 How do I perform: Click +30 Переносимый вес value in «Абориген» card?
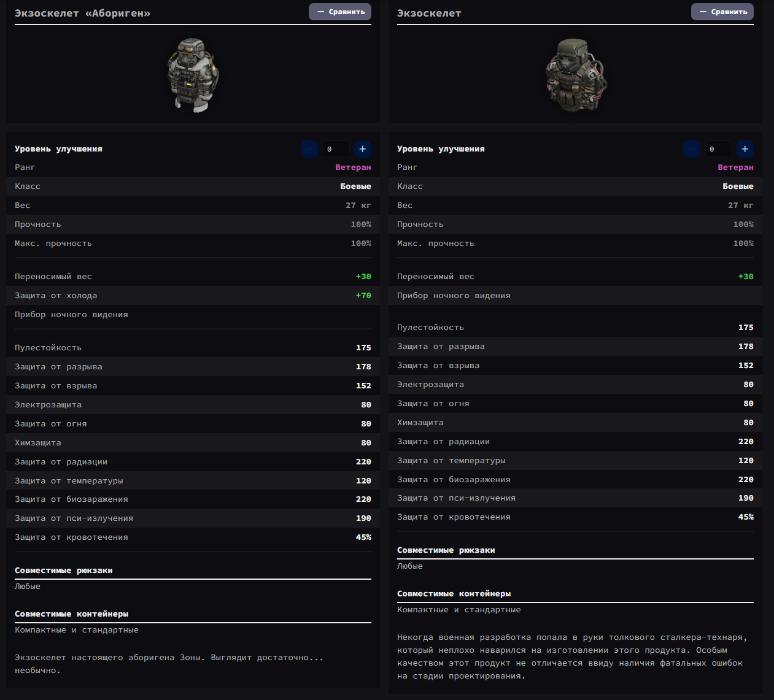[363, 277]
